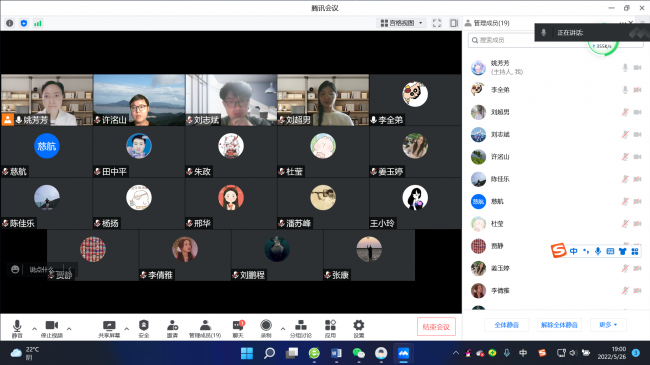Screen dimensions: 650x365
Task: Open the invite participants icon
Action: 172,329
